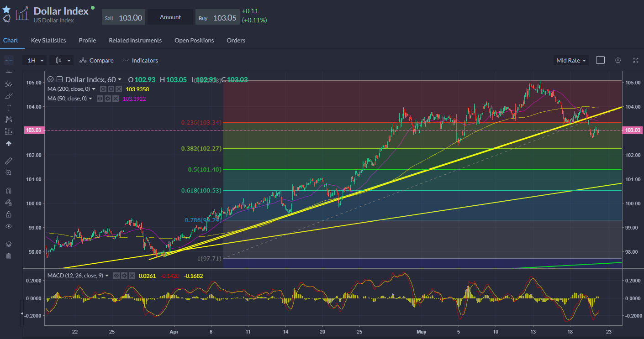Hide the MA 200 indicator with eye icon

[104, 89]
